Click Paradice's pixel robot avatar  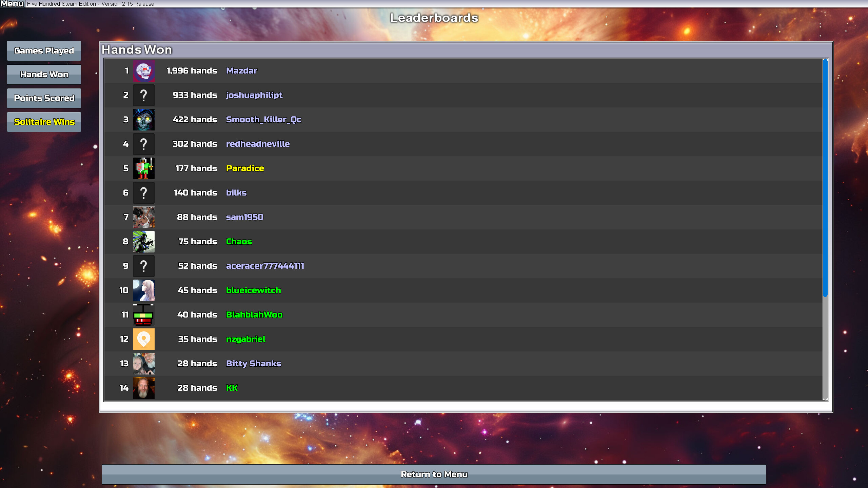point(144,168)
